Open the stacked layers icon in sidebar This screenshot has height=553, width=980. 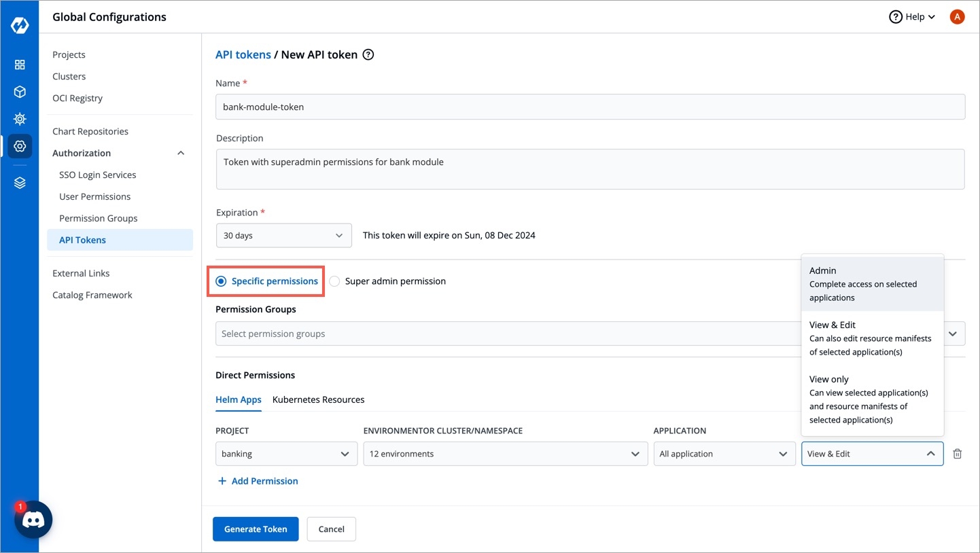[20, 183]
